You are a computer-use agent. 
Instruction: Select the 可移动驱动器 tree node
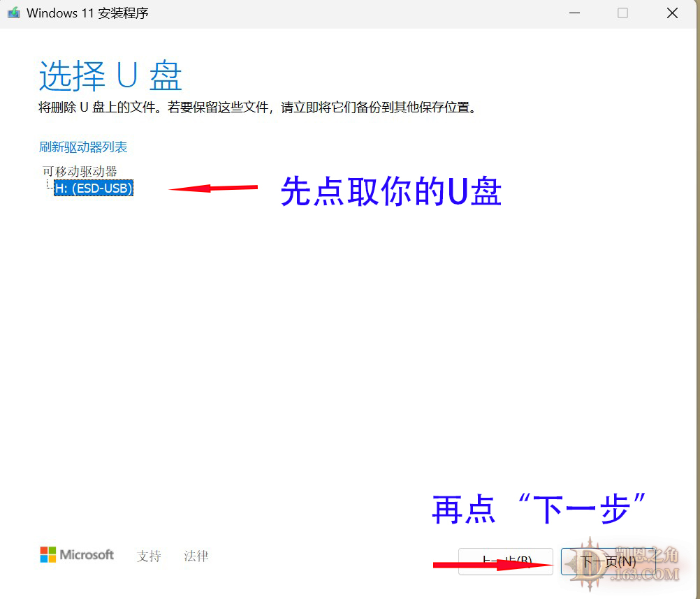[x=80, y=171]
